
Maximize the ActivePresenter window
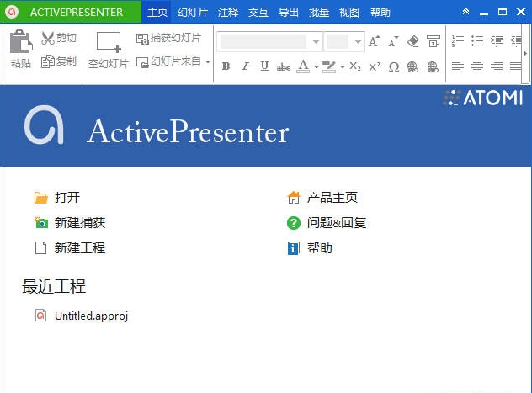pos(503,13)
